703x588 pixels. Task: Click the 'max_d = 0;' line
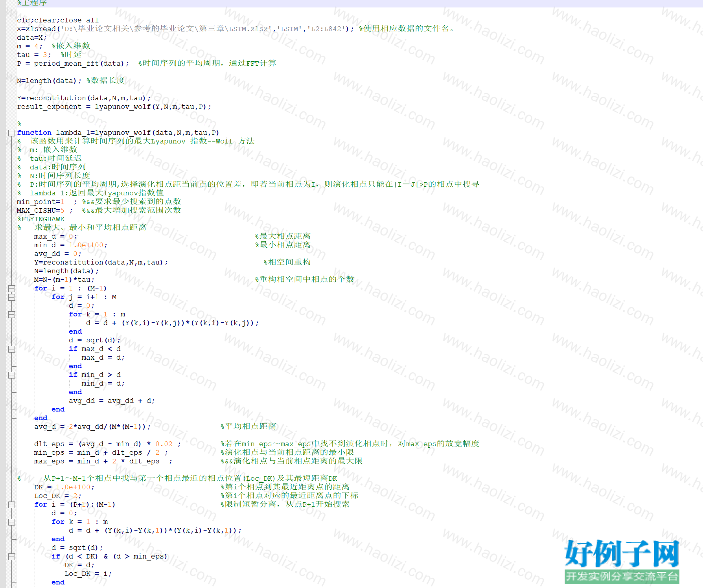point(55,236)
